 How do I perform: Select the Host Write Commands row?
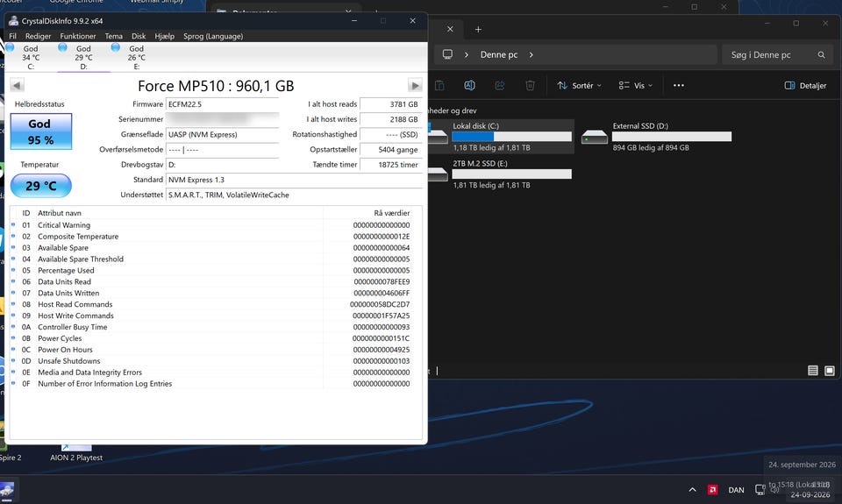click(216, 316)
